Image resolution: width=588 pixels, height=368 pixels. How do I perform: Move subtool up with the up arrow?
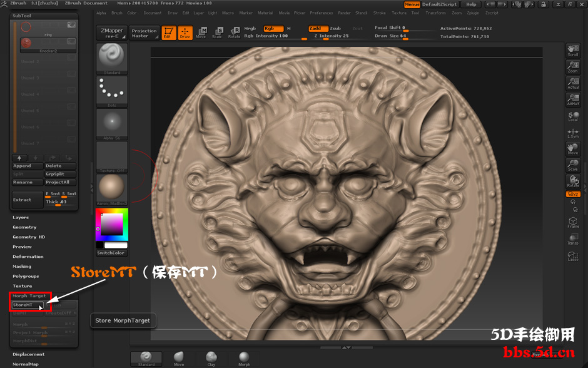19,158
